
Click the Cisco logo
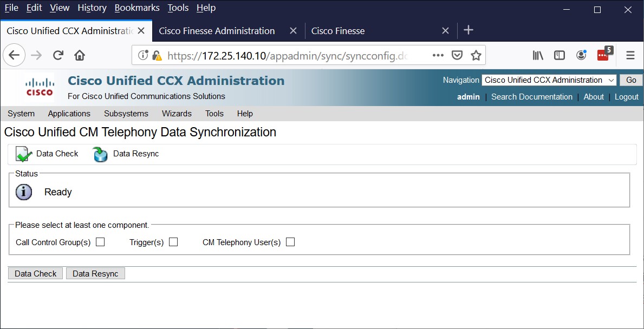point(40,87)
